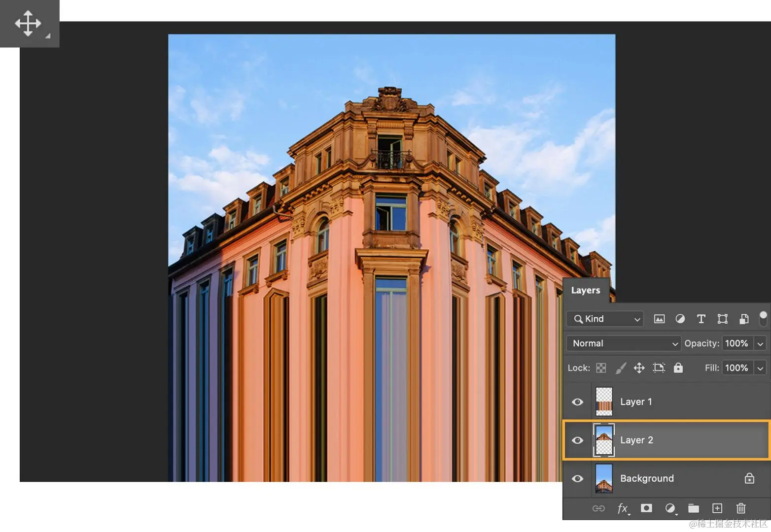This screenshot has height=532, width=771.
Task: Click the Delete layer trash icon
Action: point(741,508)
